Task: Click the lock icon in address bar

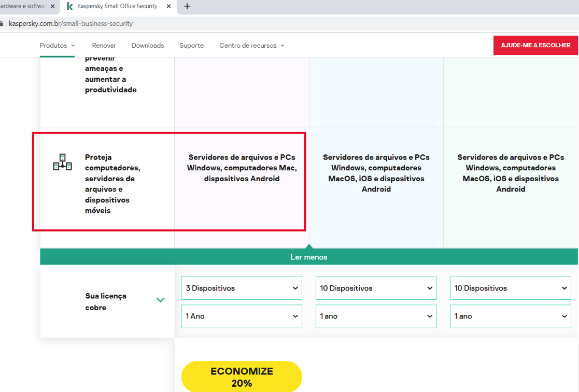Action: [x=2, y=24]
